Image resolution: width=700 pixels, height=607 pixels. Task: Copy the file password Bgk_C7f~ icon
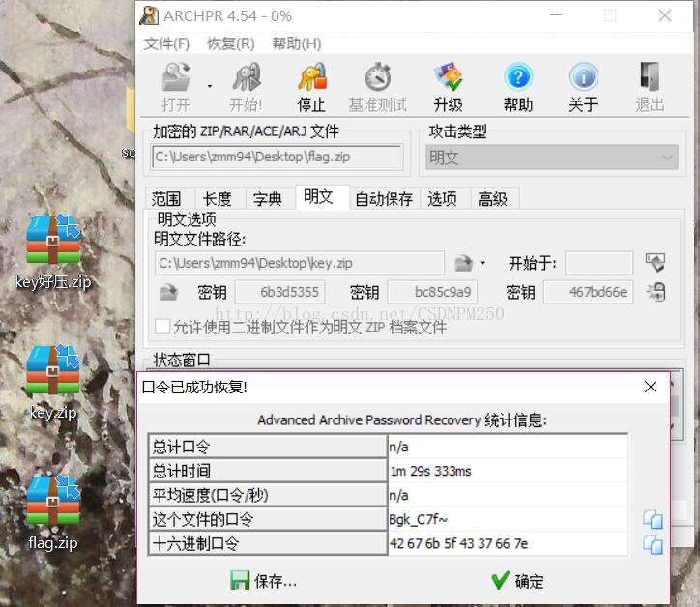point(653,519)
